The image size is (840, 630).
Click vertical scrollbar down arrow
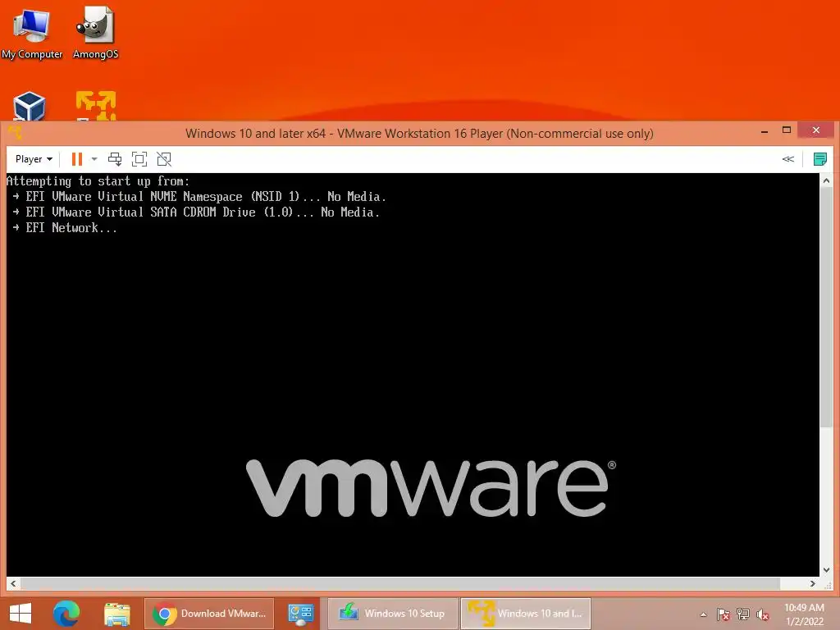[x=826, y=570]
